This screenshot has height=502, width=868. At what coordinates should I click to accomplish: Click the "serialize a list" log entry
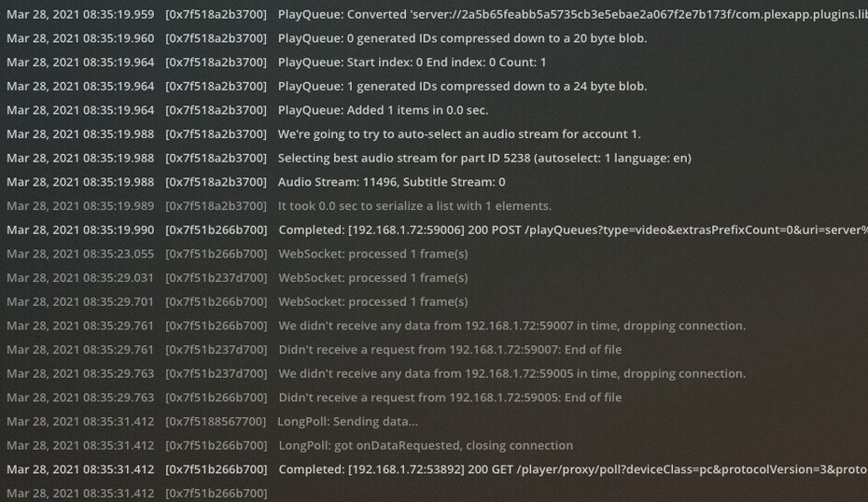click(x=414, y=206)
